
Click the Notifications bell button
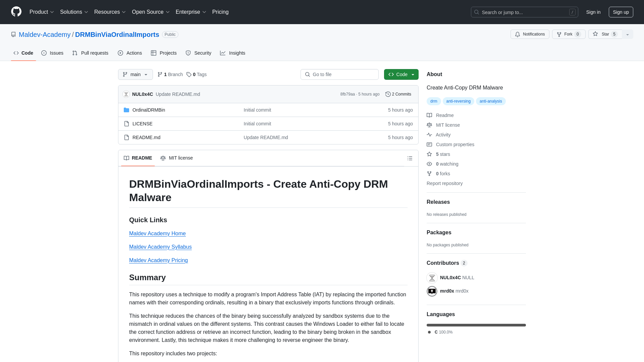530,34
